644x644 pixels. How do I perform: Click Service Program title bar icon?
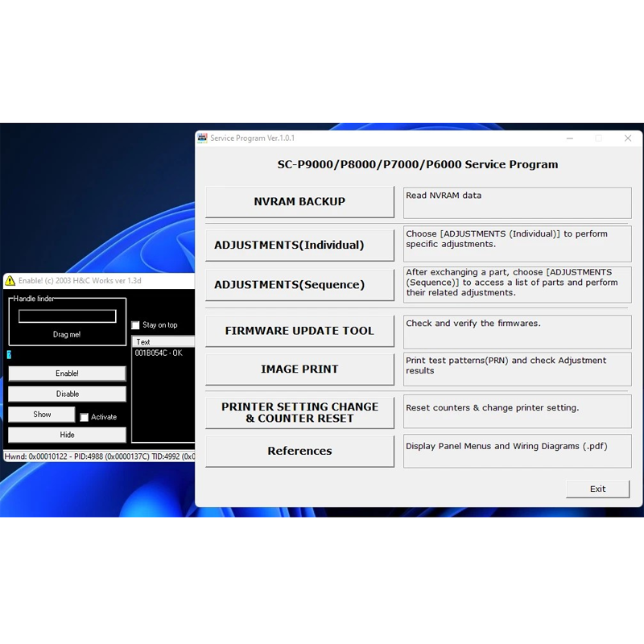[202, 138]
